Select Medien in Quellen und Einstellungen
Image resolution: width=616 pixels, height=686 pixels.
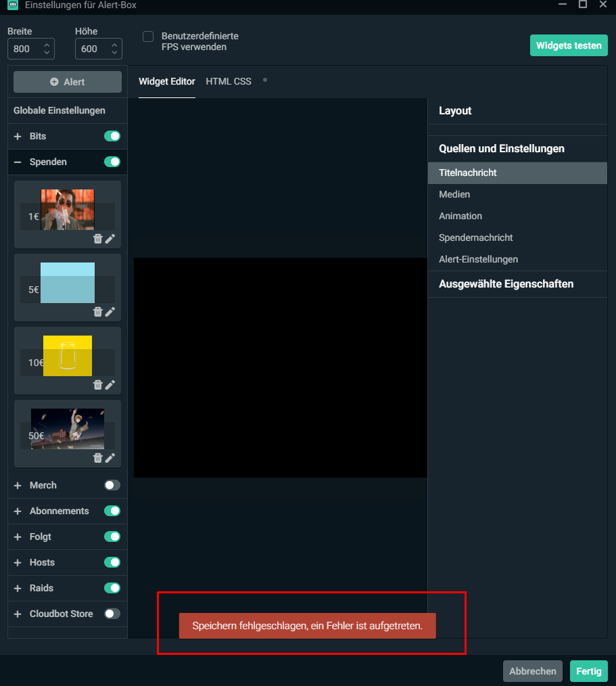point(454,194)
